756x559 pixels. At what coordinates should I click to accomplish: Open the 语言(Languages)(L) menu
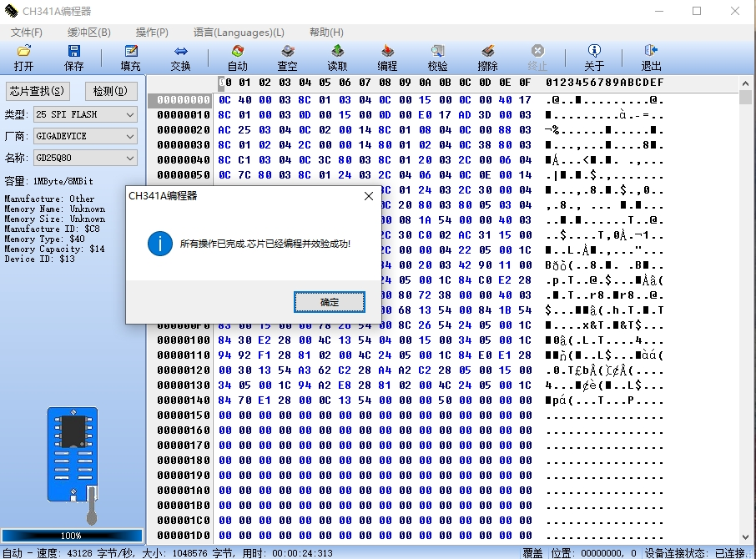[239, 33]
